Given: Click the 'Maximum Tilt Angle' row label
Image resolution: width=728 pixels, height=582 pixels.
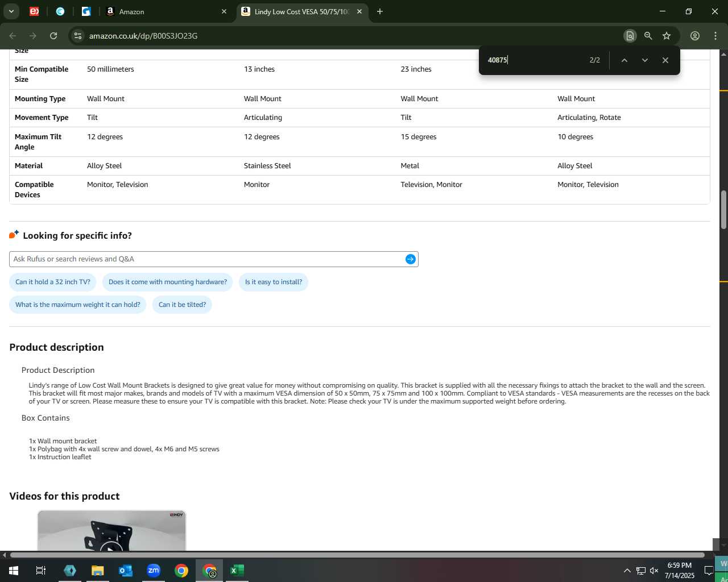Looking at the screenshot, I should [x=38, y=142].
